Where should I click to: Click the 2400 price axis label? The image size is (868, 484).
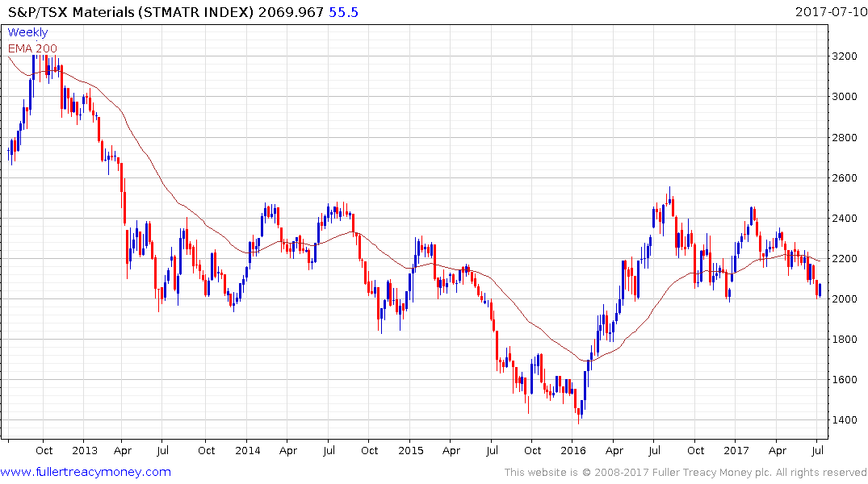[x=845, y=218]
